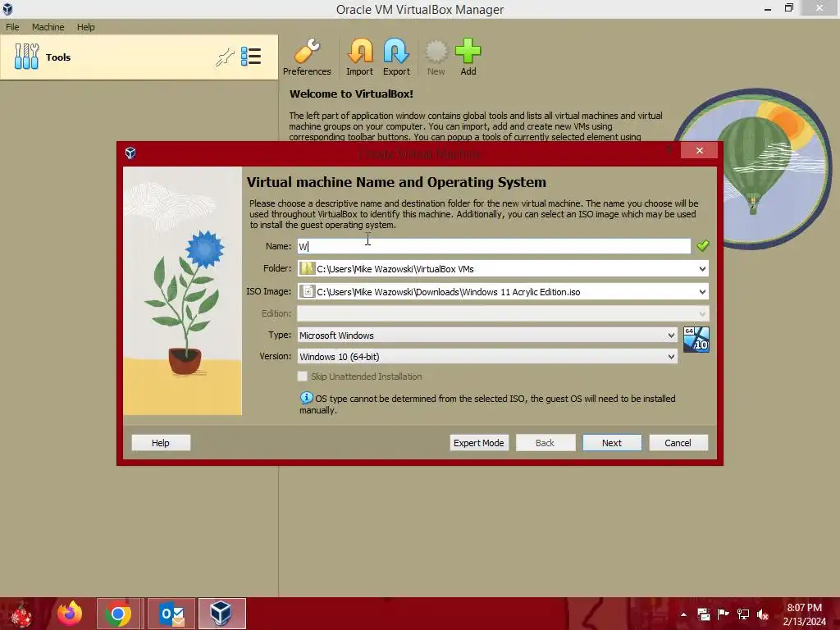Open the disabled Edition dropdown
The width and height of the screenshot is (840, 630).
[x=503, y=313]
